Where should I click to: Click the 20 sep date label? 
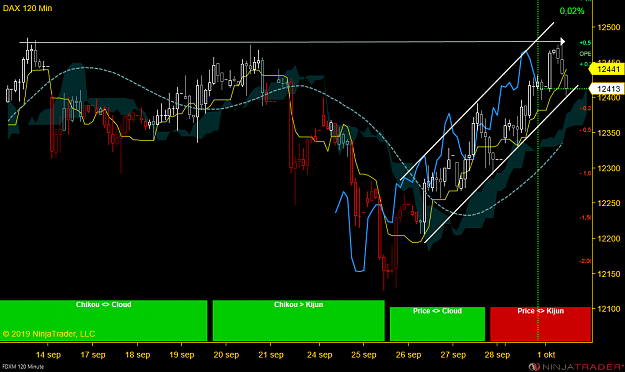[x=226, y=355]
